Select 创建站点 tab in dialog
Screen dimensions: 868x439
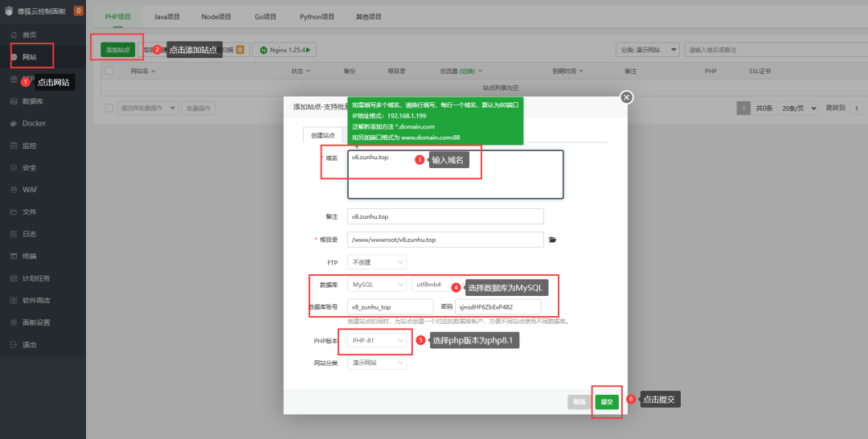[x=323, y=135]
